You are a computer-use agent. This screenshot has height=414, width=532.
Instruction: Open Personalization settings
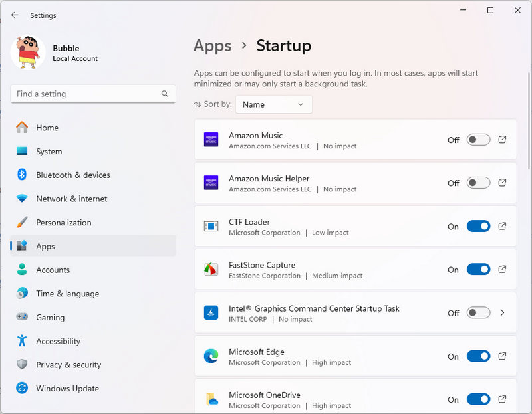point(93,223)
